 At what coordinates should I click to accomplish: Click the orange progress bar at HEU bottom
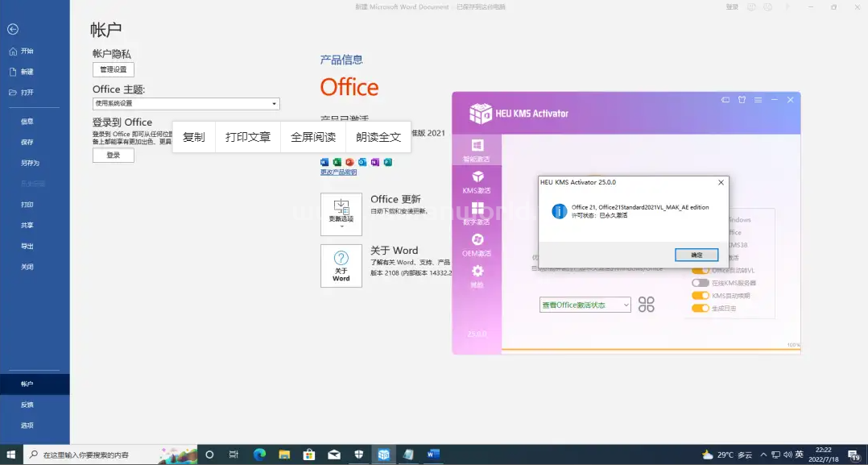651,351
